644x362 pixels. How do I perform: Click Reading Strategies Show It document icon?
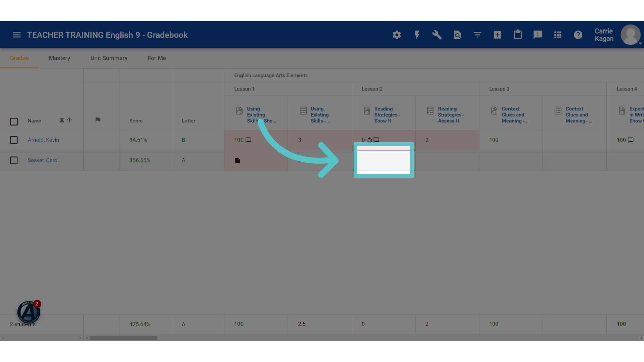pos(367,111)
